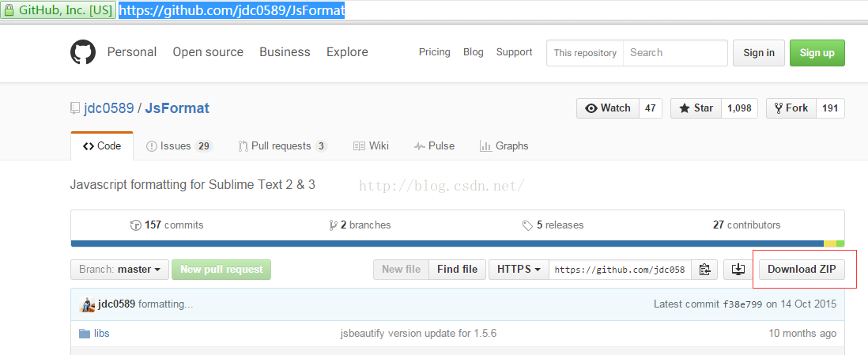Open the Personal nav item
The height and width of the screenshot is (355, 868).
tap(132, 52)
